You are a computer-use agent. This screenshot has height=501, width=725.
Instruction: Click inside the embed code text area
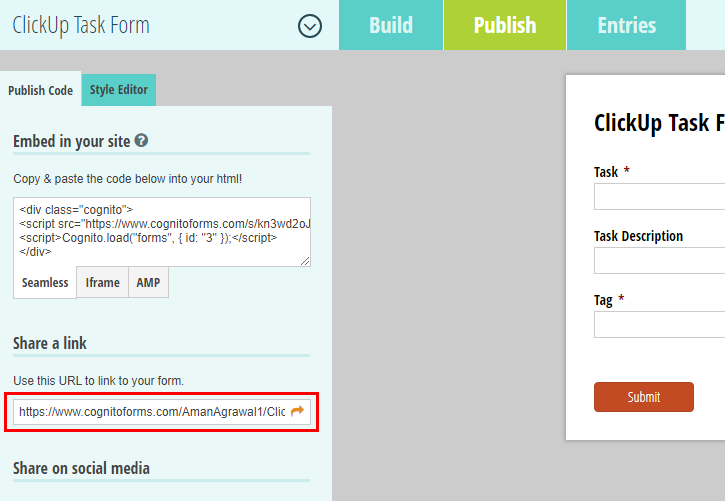coord(162,232)
